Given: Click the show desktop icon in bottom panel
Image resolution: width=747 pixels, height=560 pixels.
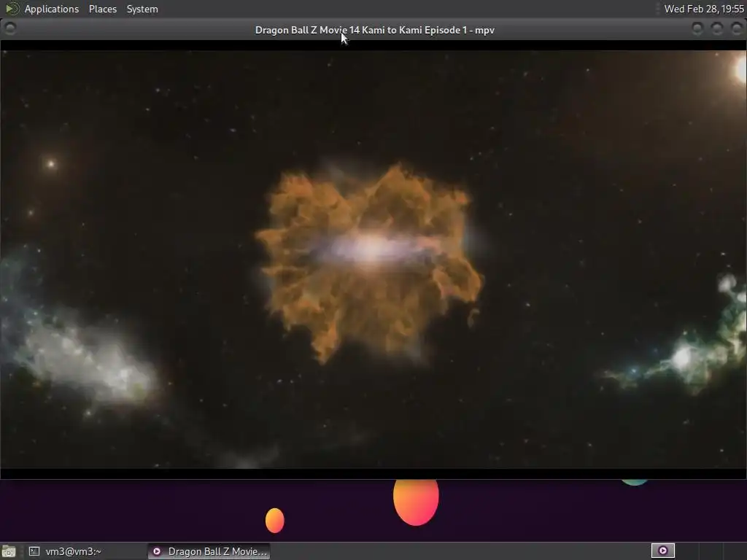Looking at the screenshot, I should (x=9, y=551).
